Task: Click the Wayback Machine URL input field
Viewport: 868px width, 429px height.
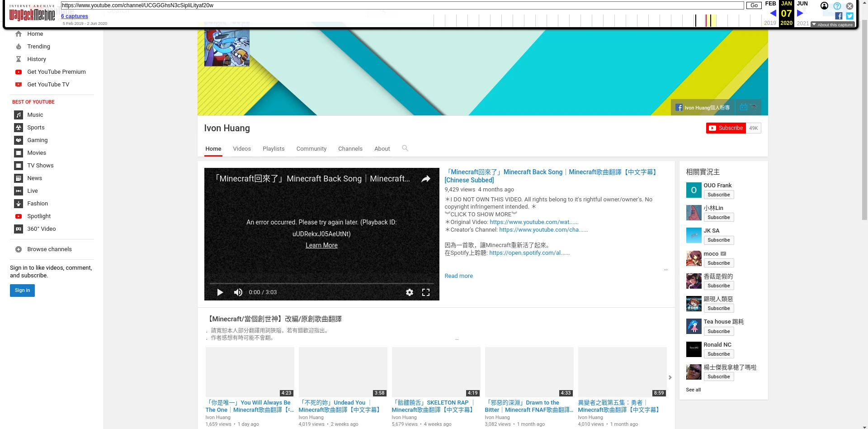Action: coord(402,5)
